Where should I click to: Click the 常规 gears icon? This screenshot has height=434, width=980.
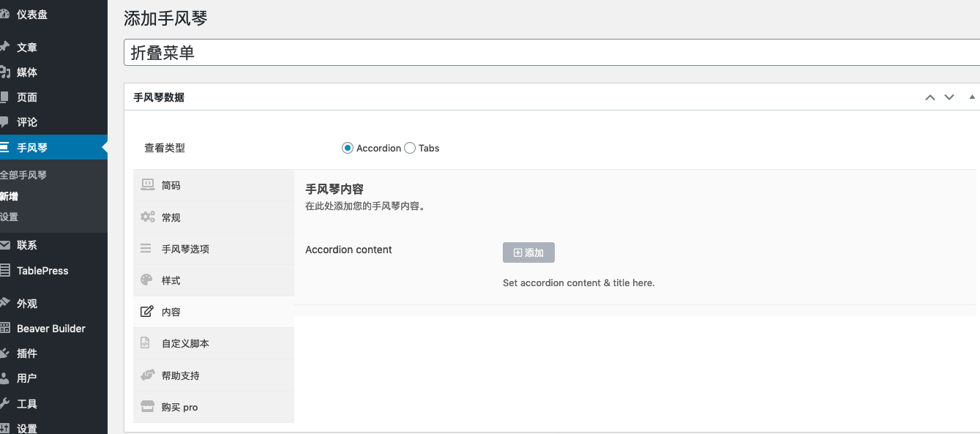click(147, 217)
